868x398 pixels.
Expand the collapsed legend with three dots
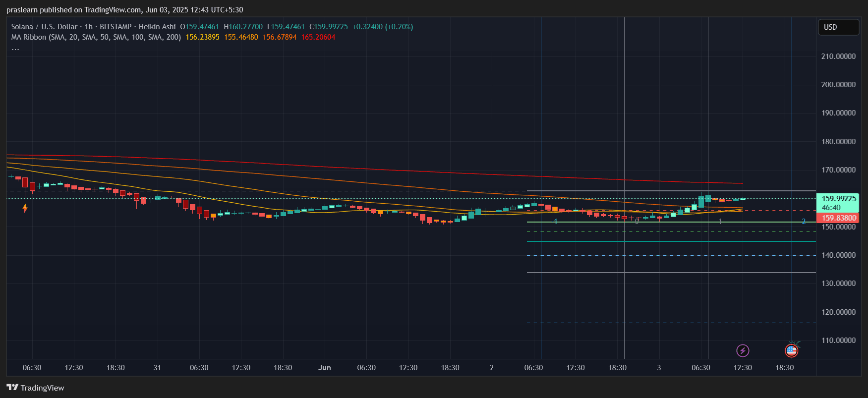tap(15, 49)
